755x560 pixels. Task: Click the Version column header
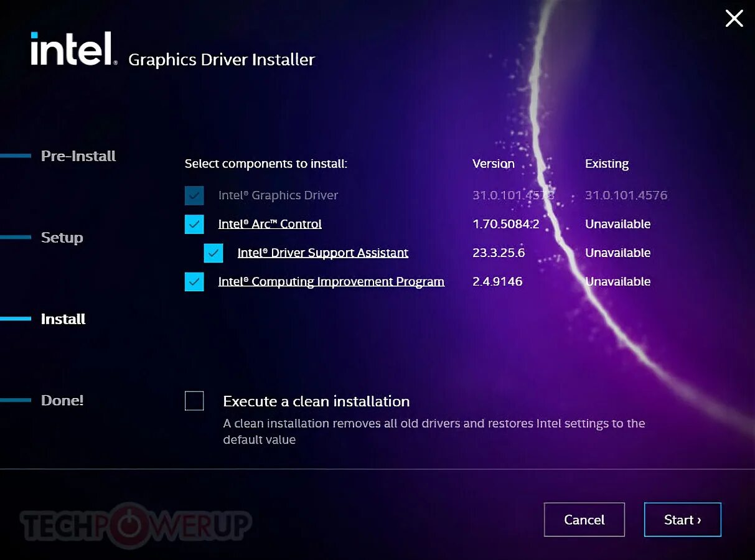click(x=494, y=164)
